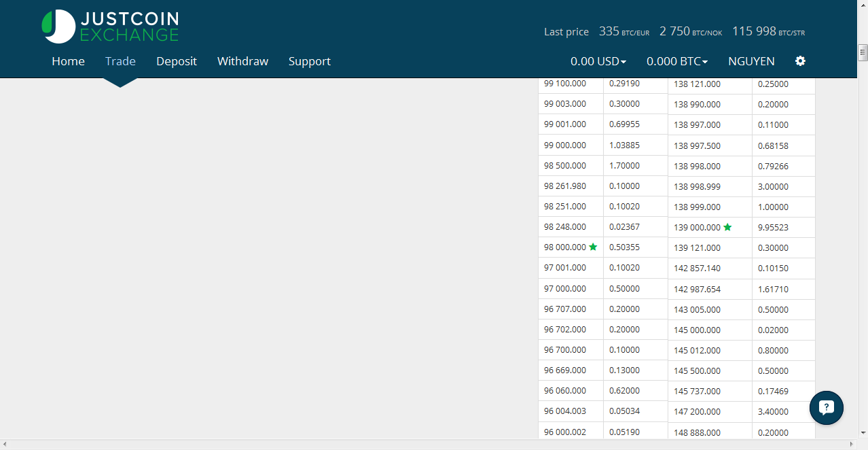This screenshot has width=868, height=450.
Task: Select bid price 98 500.000
Action: pos(565,165)
